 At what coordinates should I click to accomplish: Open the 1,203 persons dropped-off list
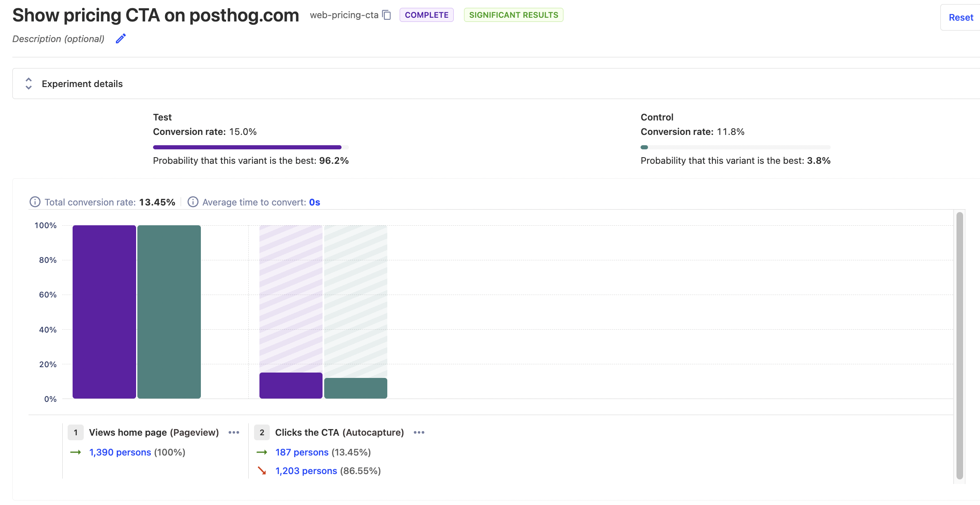point(306,471)
